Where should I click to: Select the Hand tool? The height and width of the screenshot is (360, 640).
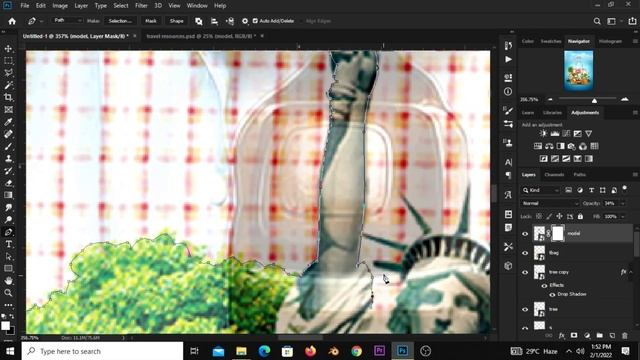[8, 281]
